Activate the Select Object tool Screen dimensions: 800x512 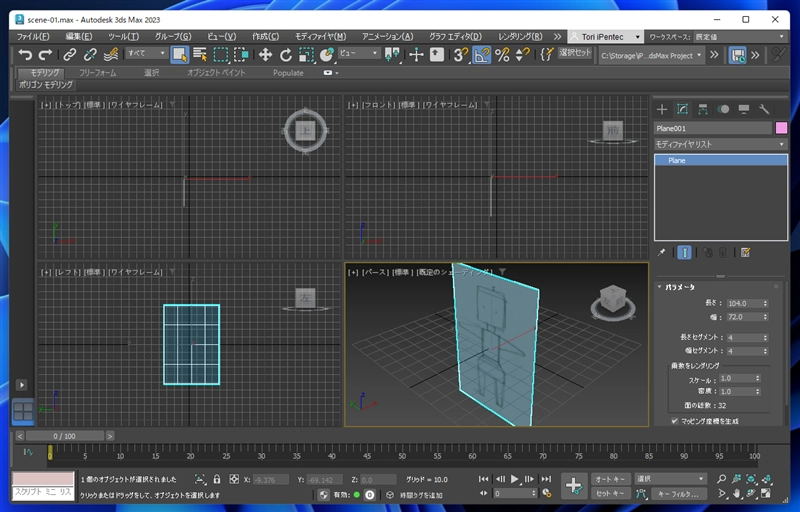180,55
